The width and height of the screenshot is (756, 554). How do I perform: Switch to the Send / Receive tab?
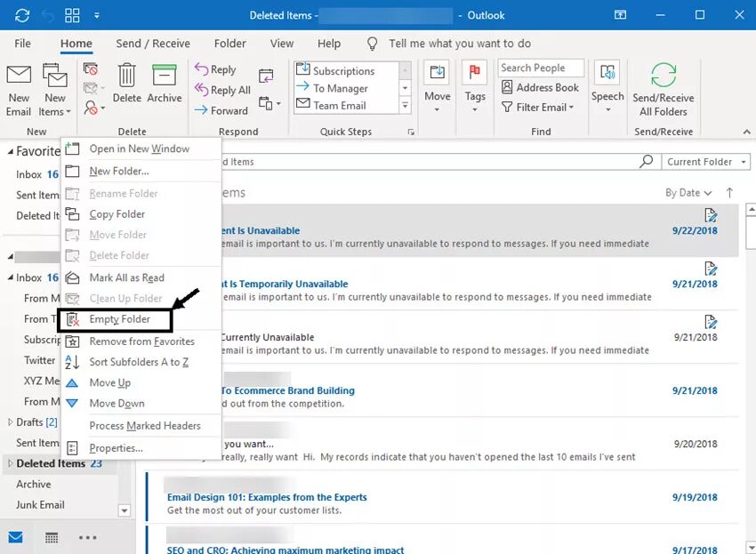[153, 44]
